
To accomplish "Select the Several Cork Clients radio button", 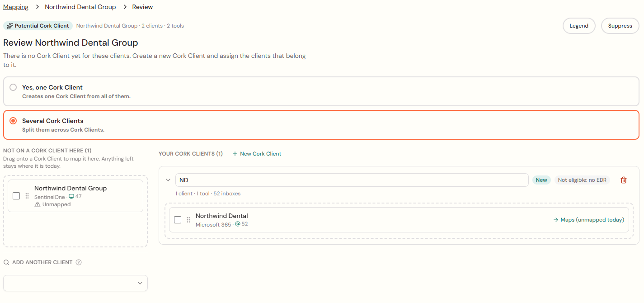I will [13, 121].
